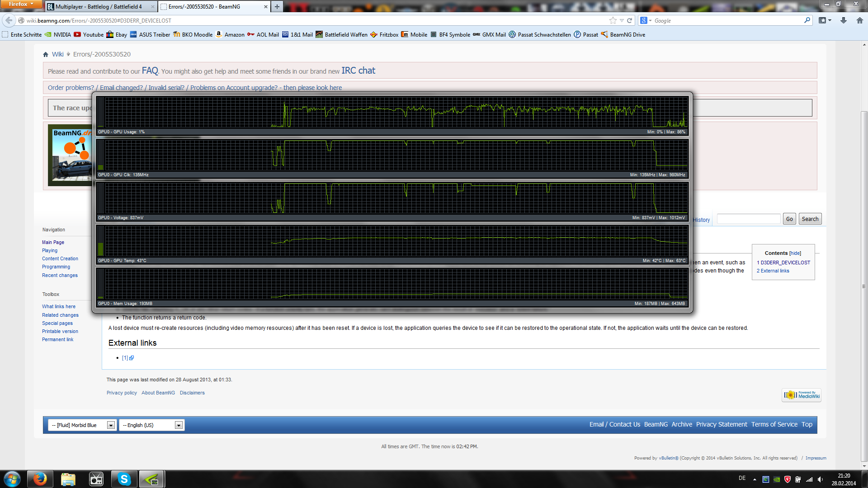The height and width of the screenshot is (488, 868).
Task: Open the [Fluid] Morbid Blue style dropdown
Action: [82, 425]
